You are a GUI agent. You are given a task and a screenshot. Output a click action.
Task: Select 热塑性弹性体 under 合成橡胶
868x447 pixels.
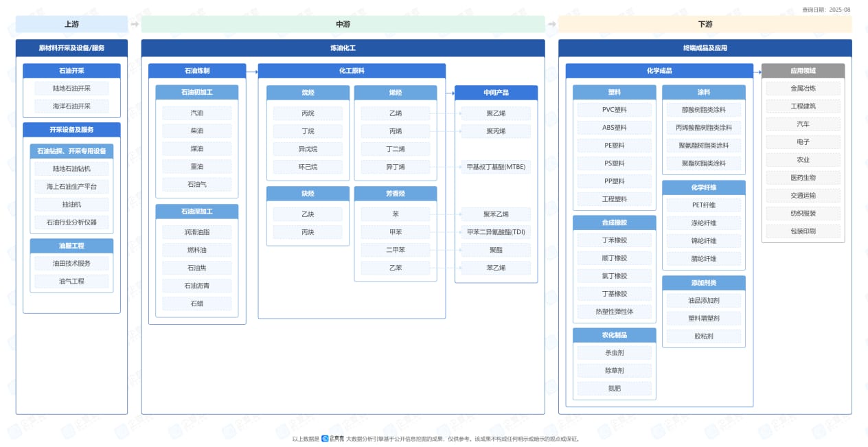point(614,312)
